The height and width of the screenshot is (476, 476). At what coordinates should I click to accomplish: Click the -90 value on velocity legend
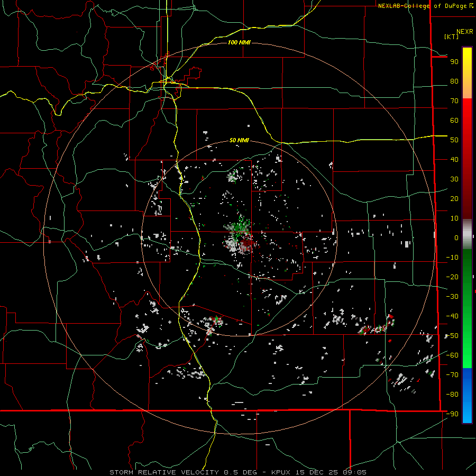point(452,414)
